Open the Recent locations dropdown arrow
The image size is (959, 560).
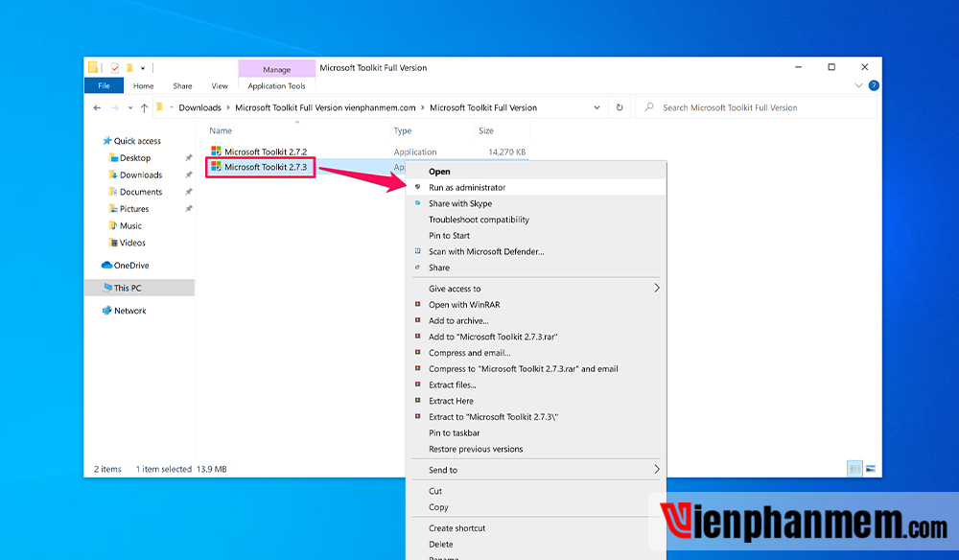(x=129, y=107)
